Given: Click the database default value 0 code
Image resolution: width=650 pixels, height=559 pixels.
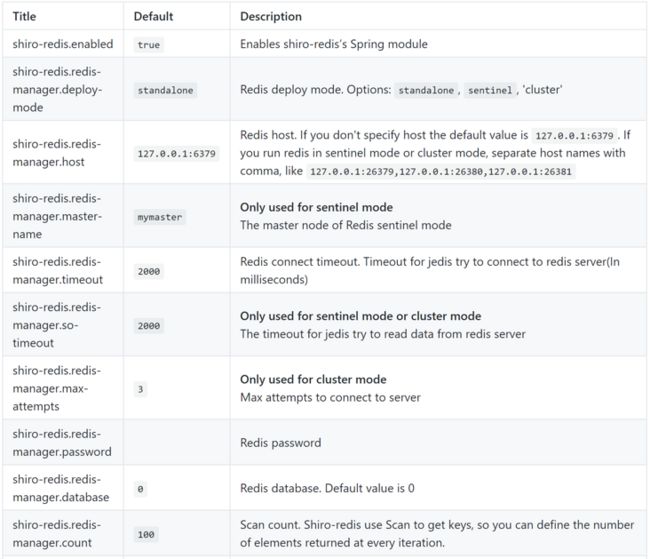Looking at the screenshot, I should click(141, 489).
